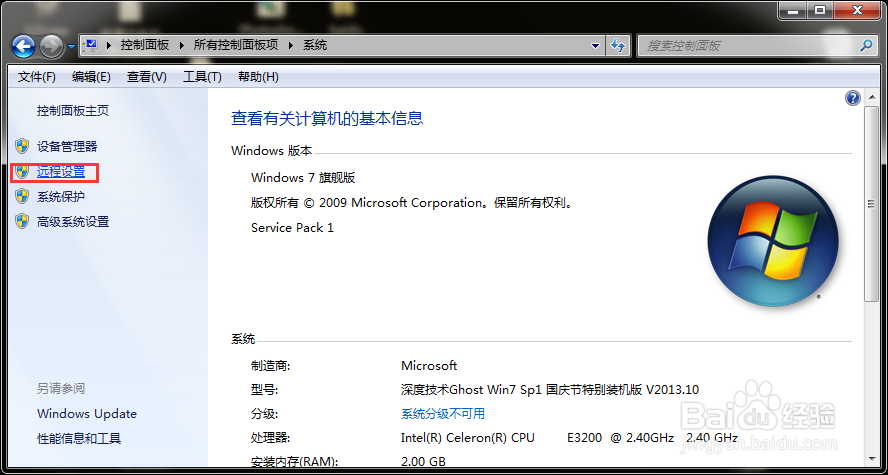Viewport: 888px width, 475px height.
Task: Click the Microsoft manufacturer value
Action: [429, 366]
